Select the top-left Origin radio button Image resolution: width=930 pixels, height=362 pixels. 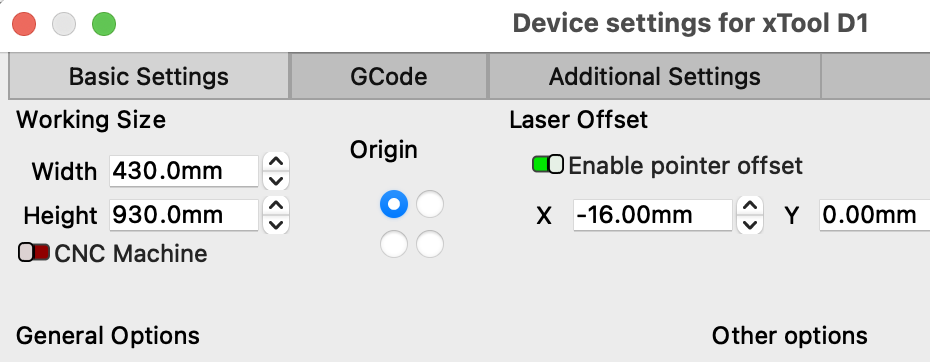[x=394, y=204]
